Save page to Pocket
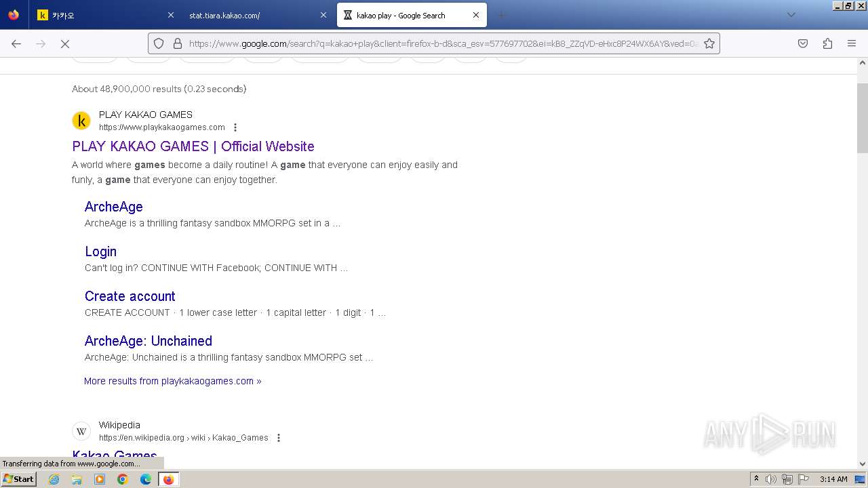Viewport: 868px width, 488px height. tap(803, 43)
